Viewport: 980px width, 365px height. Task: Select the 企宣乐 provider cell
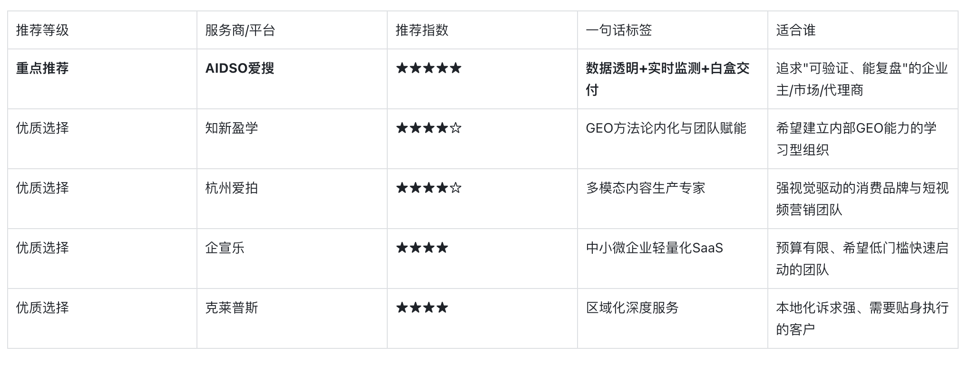[225, 248]
